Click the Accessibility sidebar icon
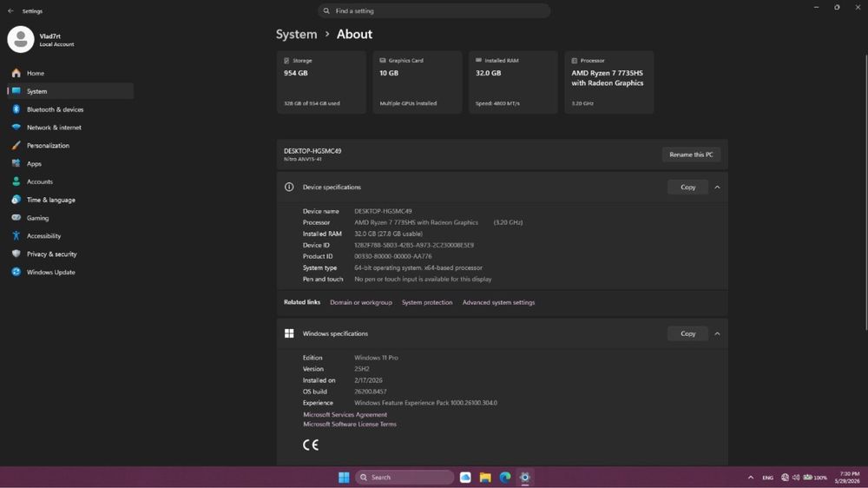Screen dimensions: 868x488 pyautogui.click(x=16, y=236)
